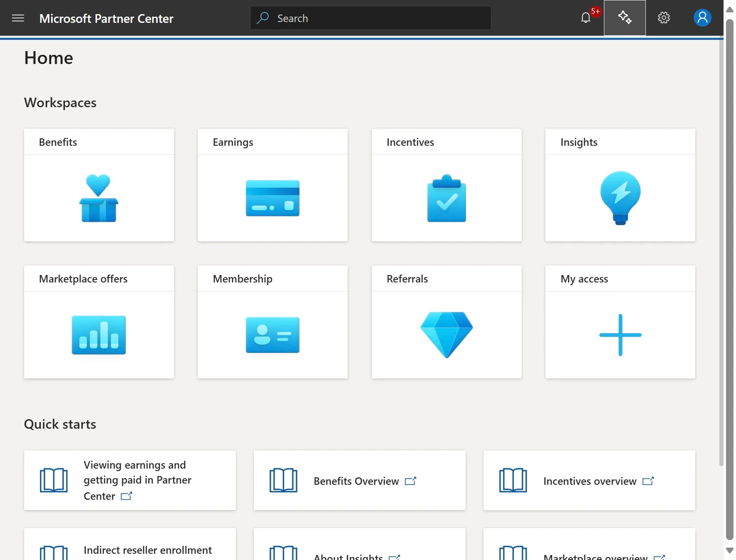The height and width of the screenshot is (560, 736).
Task: Click the search magnifier icon
Action: (x=263, y=18)
